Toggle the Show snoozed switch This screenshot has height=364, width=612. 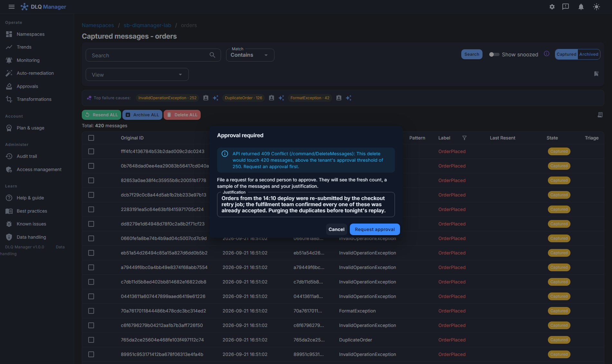point(494,54)
